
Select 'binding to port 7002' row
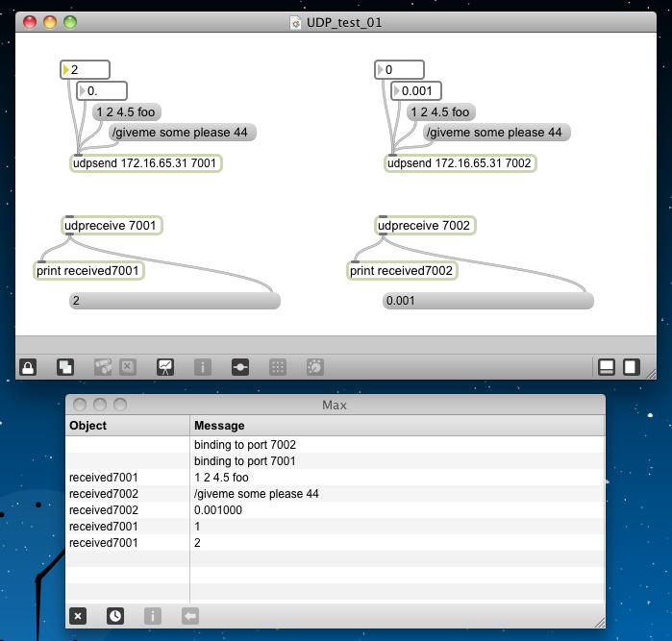(336, 445)
